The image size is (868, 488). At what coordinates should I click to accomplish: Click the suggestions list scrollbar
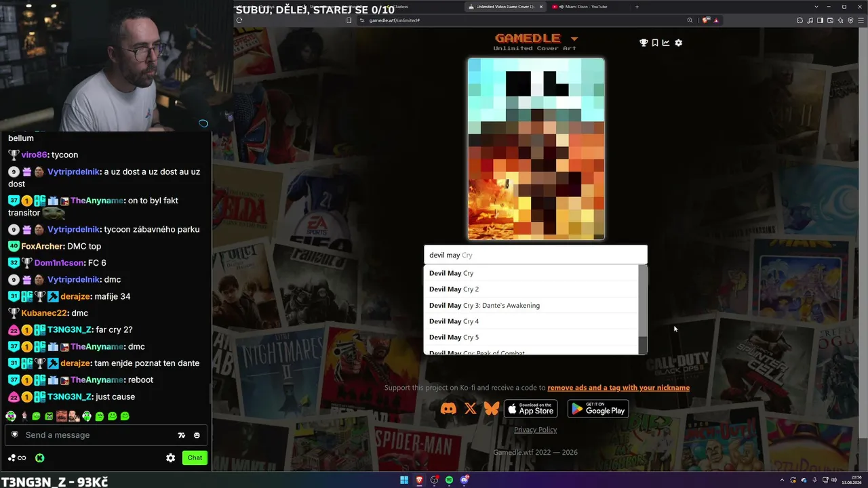pos(643,309)
